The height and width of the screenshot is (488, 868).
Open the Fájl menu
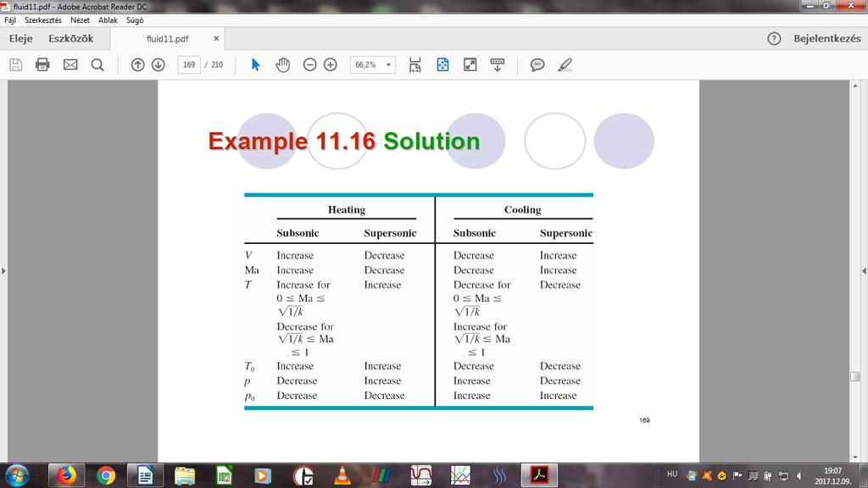coord(10,20)
